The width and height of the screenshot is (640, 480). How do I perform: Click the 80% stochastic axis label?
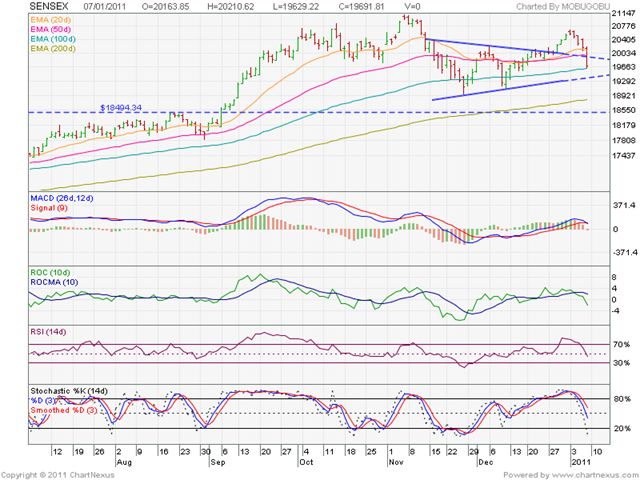coord(622,399)
